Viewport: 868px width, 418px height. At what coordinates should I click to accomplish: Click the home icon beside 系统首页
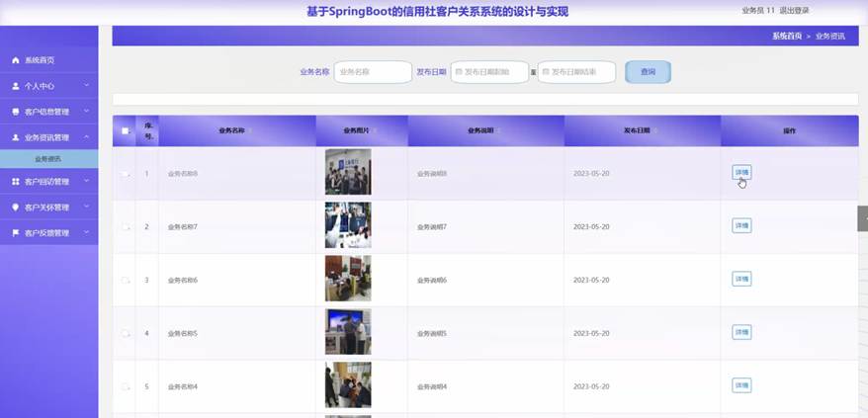click(16, 60)
